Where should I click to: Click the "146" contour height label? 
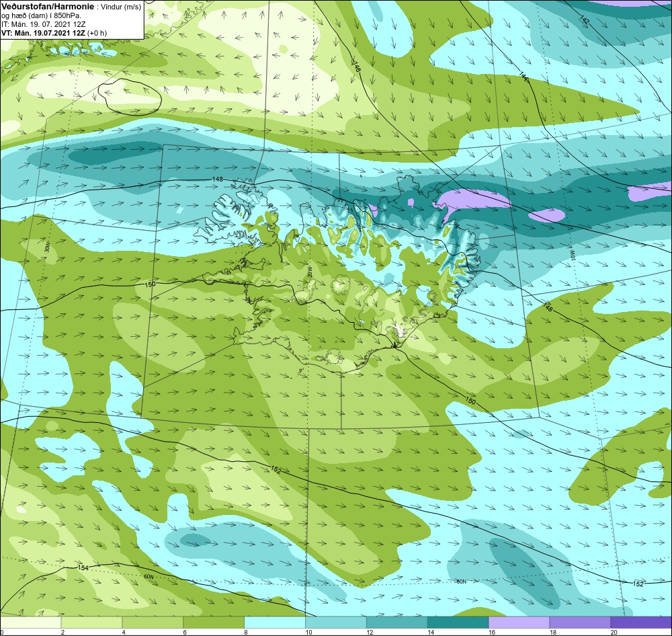tap(357, 67)
